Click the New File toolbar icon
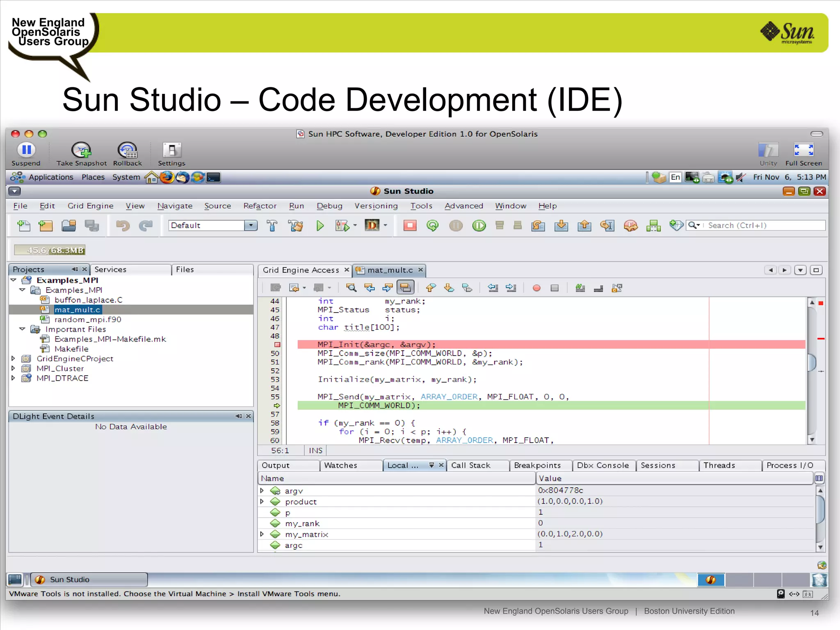The height and width of the screenshot is (630, 840). [x=23, y=226]
